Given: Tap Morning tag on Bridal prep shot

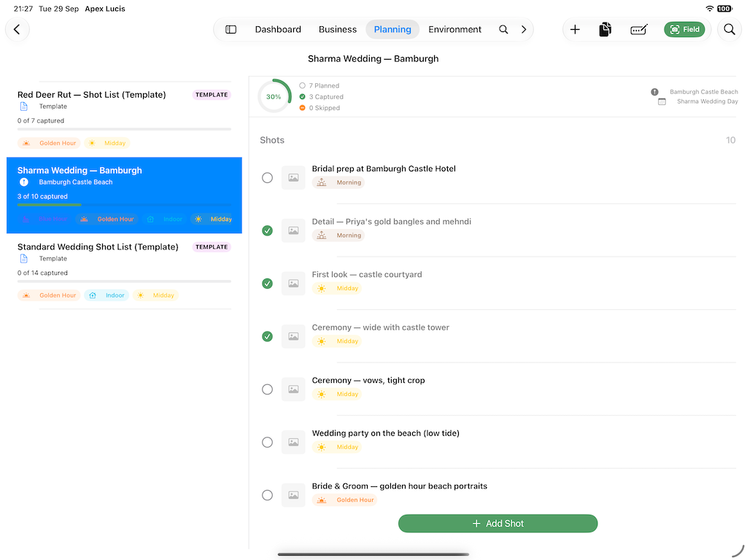Looking at the screenshot, I should pyautogui.click(x=338, y=182).
